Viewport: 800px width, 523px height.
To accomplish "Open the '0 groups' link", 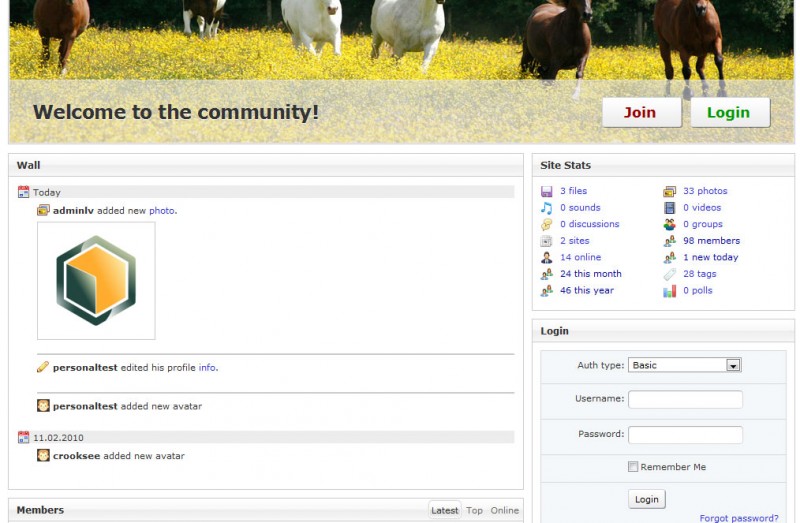I will click(703, 224).
